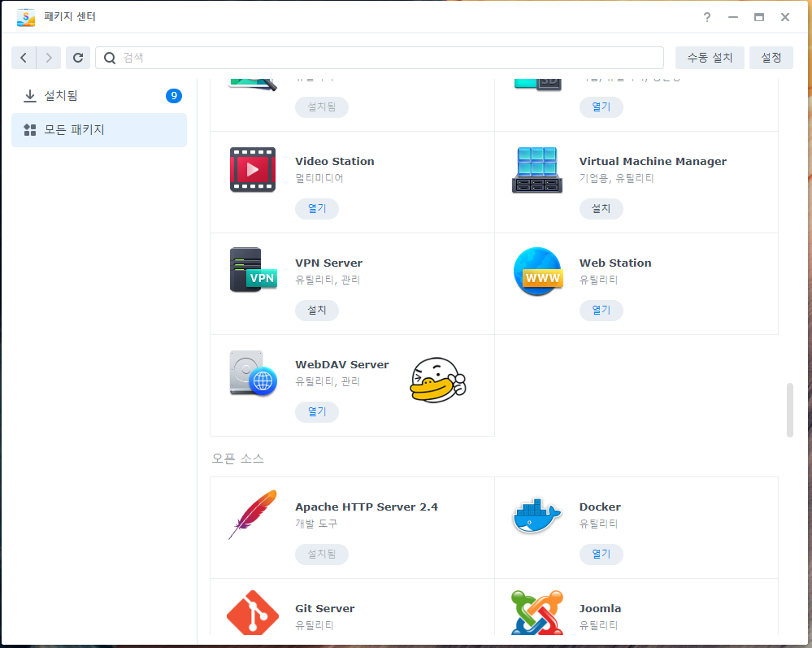Click the vertical scrollbar thumb

[790, 411]
